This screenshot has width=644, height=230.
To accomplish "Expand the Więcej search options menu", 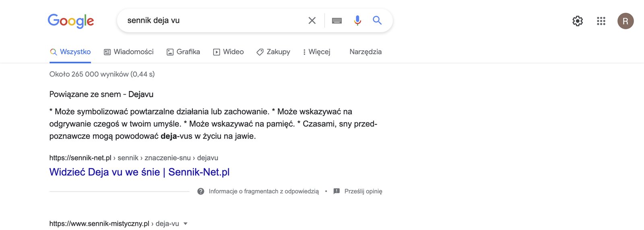I will [x=316, y=52].
